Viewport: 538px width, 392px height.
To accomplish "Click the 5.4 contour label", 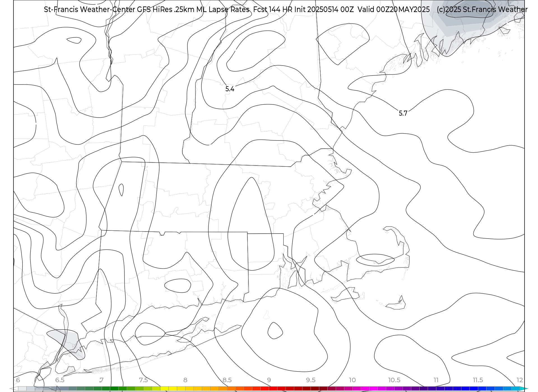I will (x=230, y=89).
